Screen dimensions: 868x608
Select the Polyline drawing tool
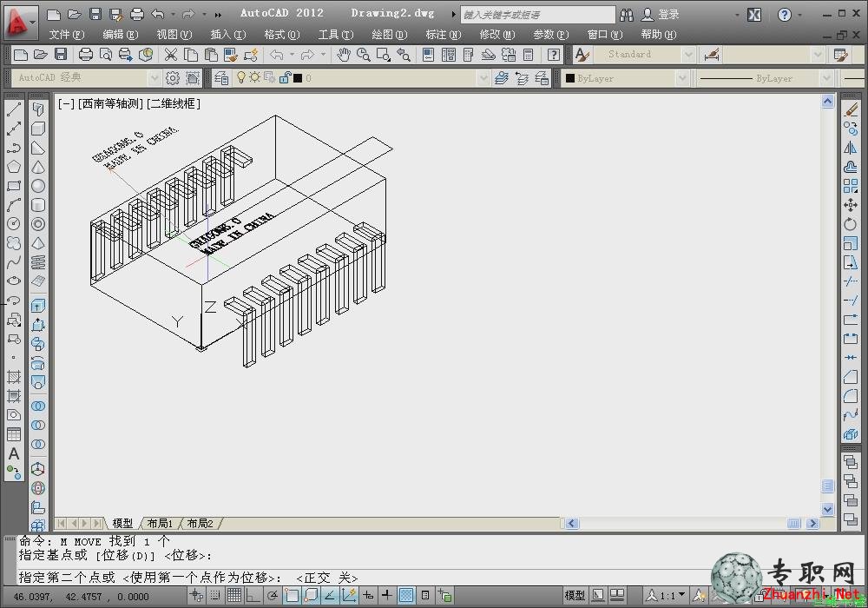[x=14, y=148]
